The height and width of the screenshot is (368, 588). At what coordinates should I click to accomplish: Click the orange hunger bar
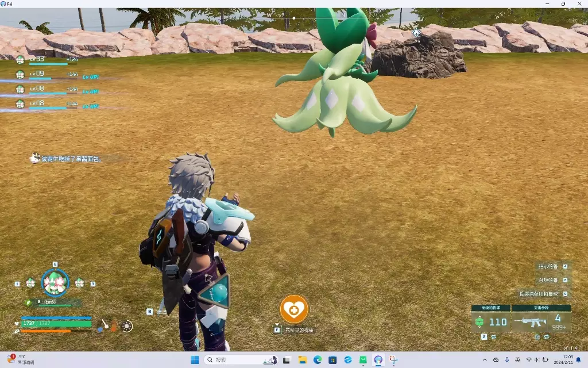(45, 331)
